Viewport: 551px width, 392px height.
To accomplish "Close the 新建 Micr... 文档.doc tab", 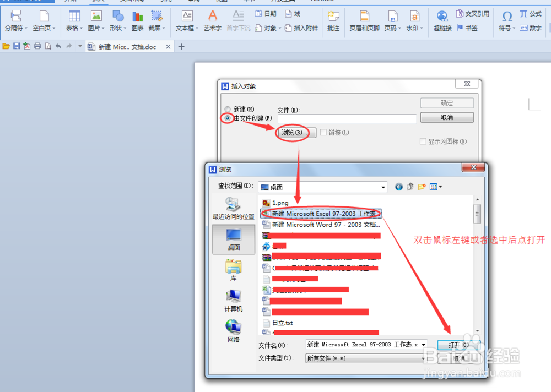I will pos(168,46).
